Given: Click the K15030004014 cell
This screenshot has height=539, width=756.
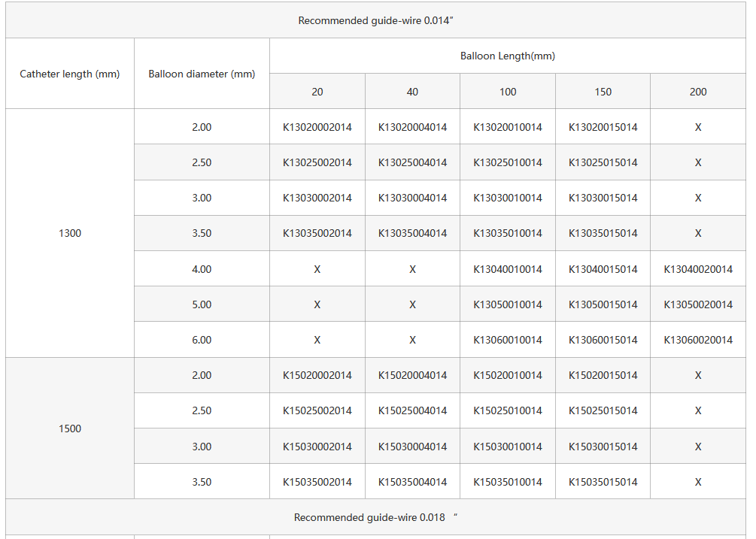Looking at the screenshot, I should click(x=412, y=447).
